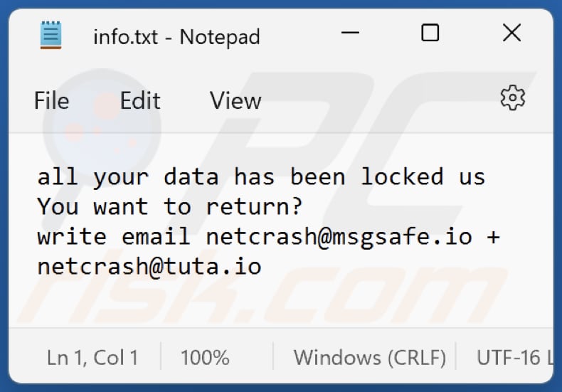
Task: Open the Edit menu
Action: (x=140, y=101)
